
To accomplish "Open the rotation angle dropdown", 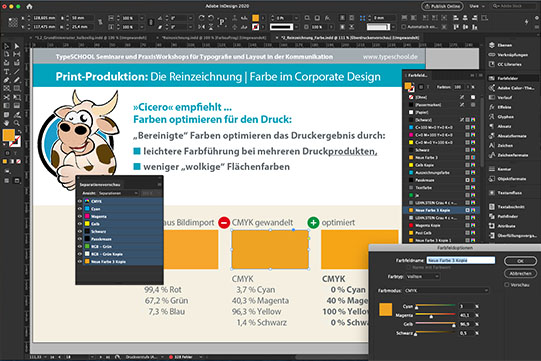I will point(190,18).
